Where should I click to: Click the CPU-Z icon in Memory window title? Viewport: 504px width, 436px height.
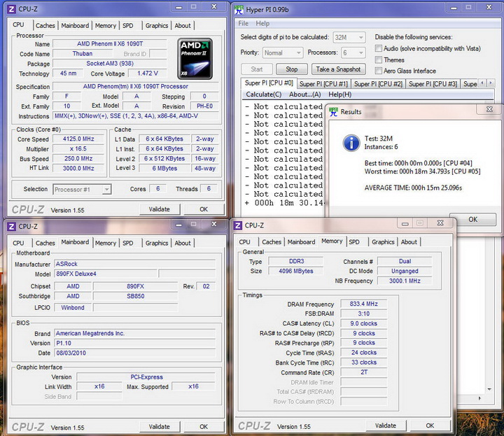point(237,225)
